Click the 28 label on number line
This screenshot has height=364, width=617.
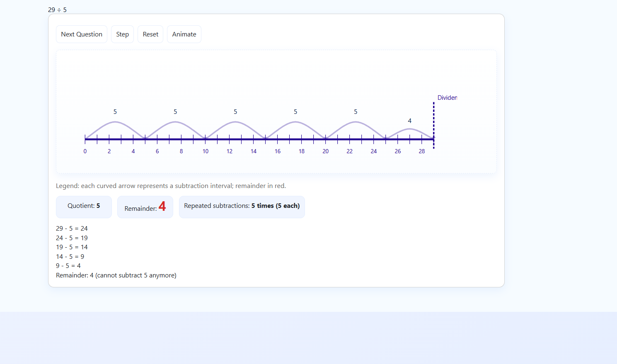click(x=422, y=152)
